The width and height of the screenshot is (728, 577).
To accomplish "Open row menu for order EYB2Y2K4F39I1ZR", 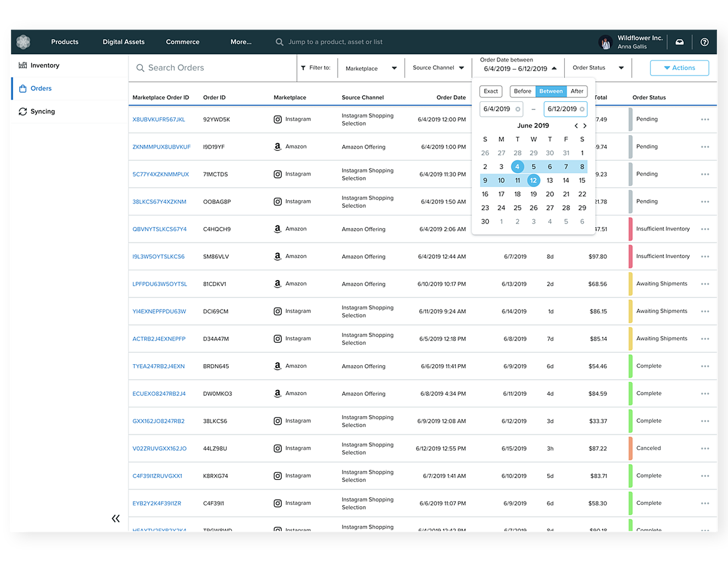I will [x=705, y=503].
